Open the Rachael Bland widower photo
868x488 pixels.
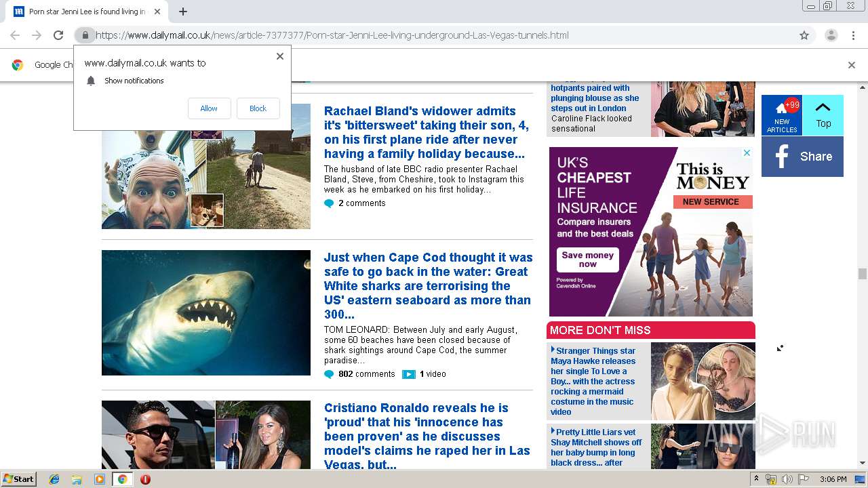[x=206, y=166]
